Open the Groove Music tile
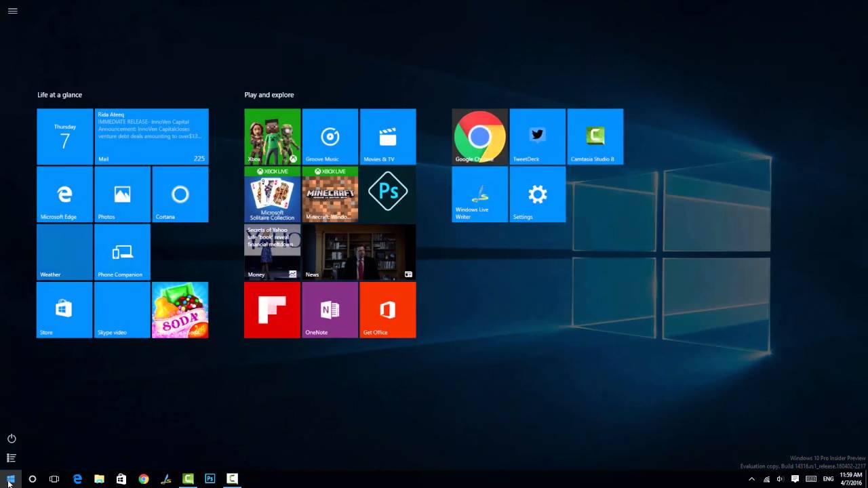 coord(330,137)
